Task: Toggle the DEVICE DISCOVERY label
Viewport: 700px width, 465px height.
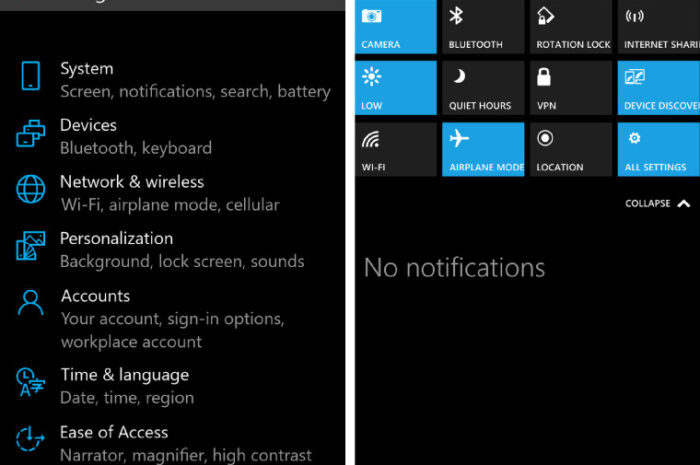Action: 662,106
